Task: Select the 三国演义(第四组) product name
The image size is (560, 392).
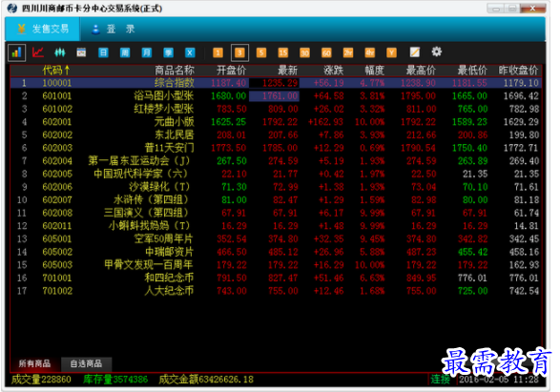Action: 146,213
